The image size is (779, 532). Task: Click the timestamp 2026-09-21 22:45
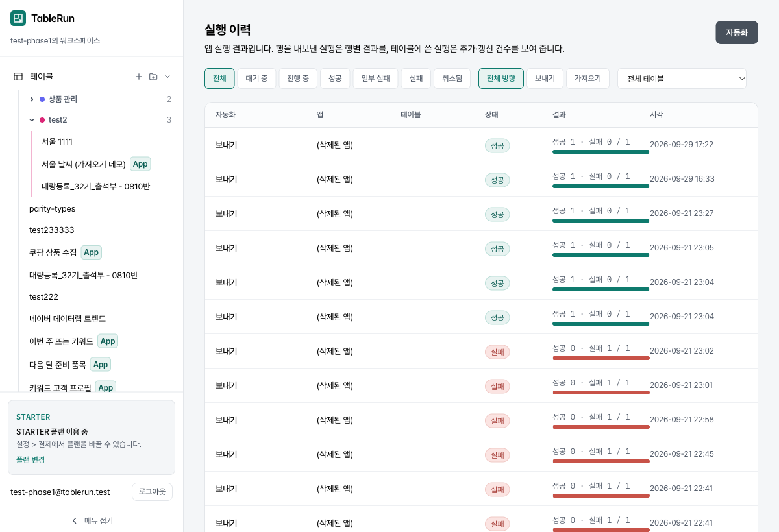682,454
